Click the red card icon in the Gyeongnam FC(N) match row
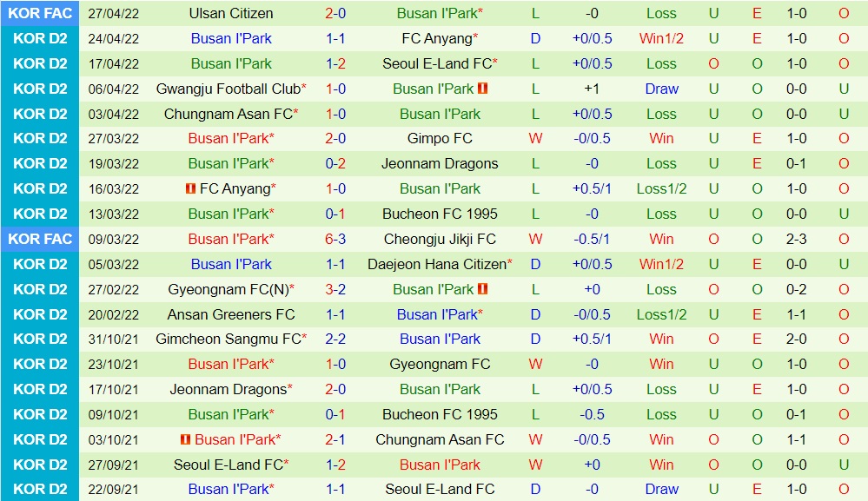The height and width of the screenshot is (501, 868). [483, 289]
